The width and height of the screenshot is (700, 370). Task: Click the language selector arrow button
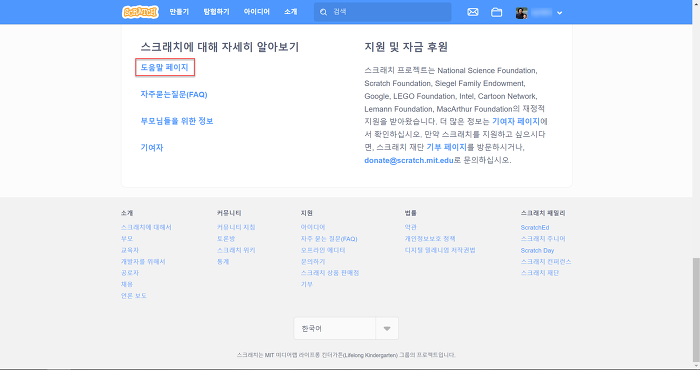(387, 328)
